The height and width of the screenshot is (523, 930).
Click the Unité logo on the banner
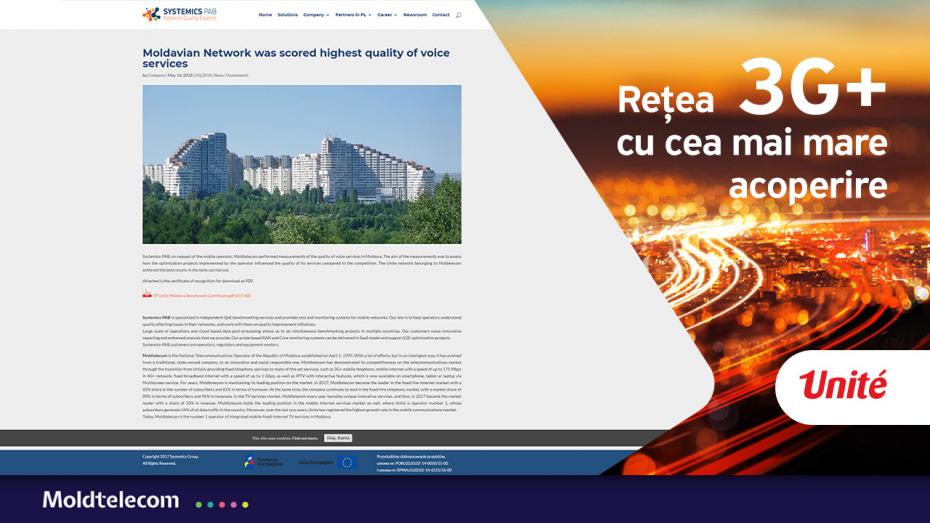pos(843,385)
